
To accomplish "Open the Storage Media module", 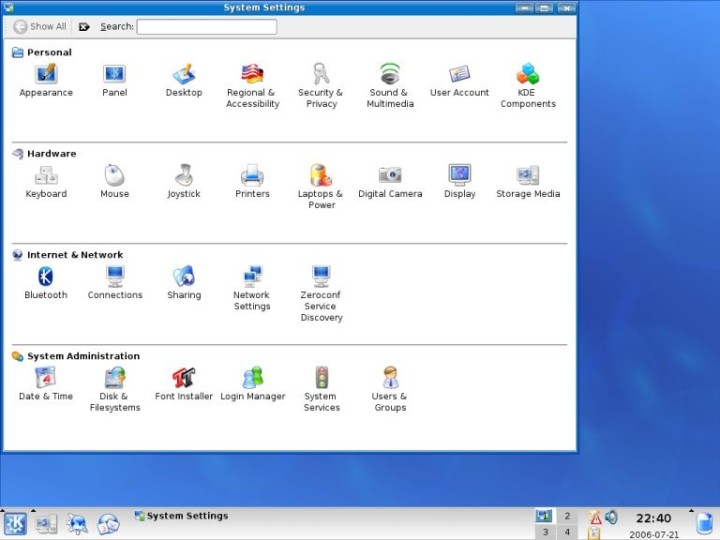I will pos(528,181).
